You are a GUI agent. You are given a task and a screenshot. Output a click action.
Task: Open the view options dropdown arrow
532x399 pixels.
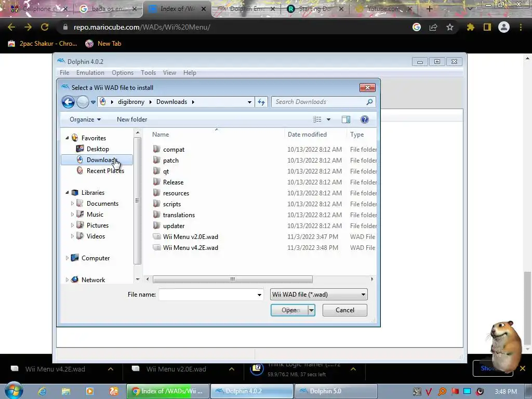coord(328,119)
